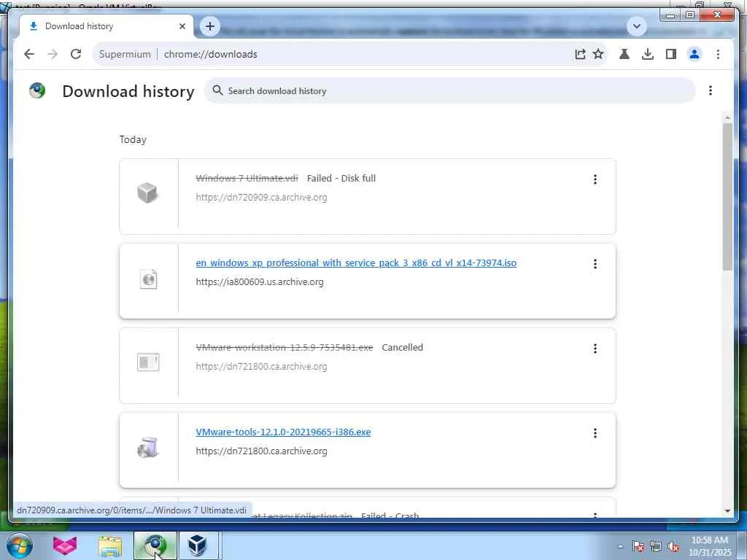Screen dimensions: 747x560
Task: Focus the Search download history field
Action: tap(449, 90)
